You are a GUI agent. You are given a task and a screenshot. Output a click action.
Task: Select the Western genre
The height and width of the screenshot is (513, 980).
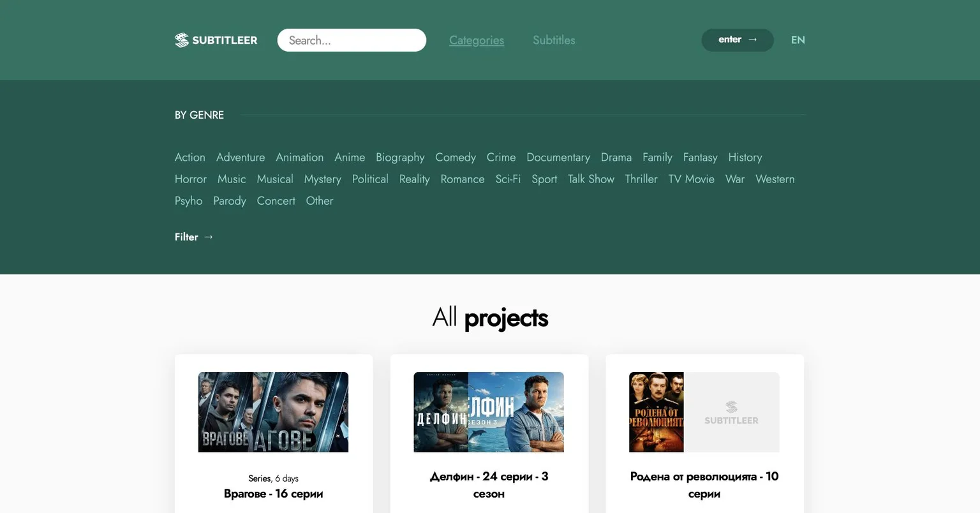point(775,179)
